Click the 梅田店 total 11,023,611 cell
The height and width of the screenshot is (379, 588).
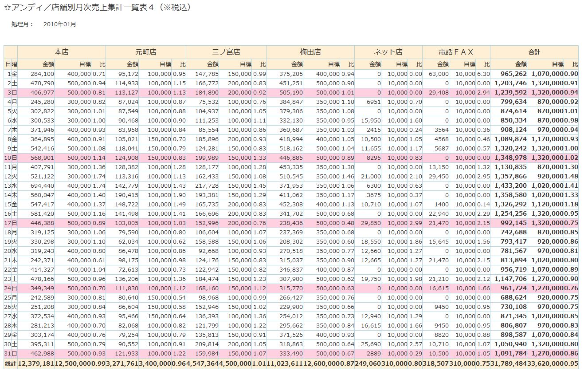tap(285, 363)
